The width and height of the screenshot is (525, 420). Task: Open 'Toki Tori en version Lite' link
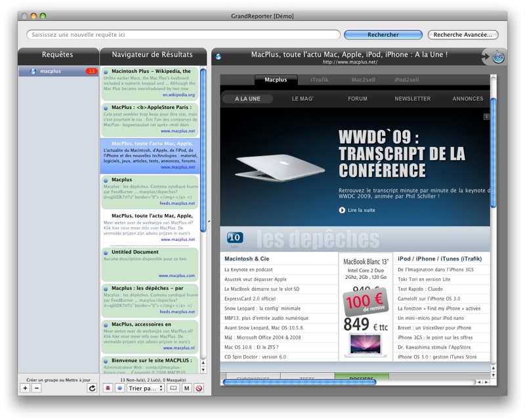point(424,280)
